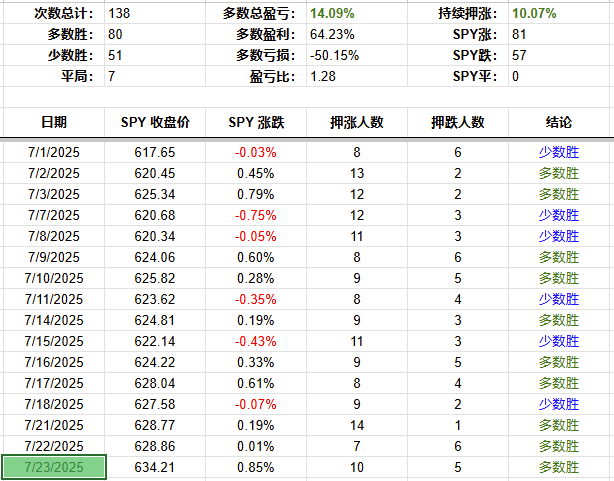Click the 7/14/2025 date cell
This screenshot has height=481, width=614.
53,320
